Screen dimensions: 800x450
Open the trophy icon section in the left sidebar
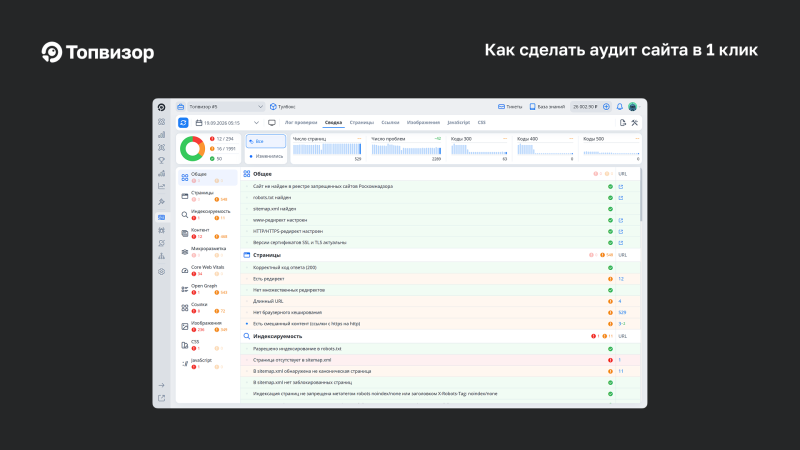[161, 160]
